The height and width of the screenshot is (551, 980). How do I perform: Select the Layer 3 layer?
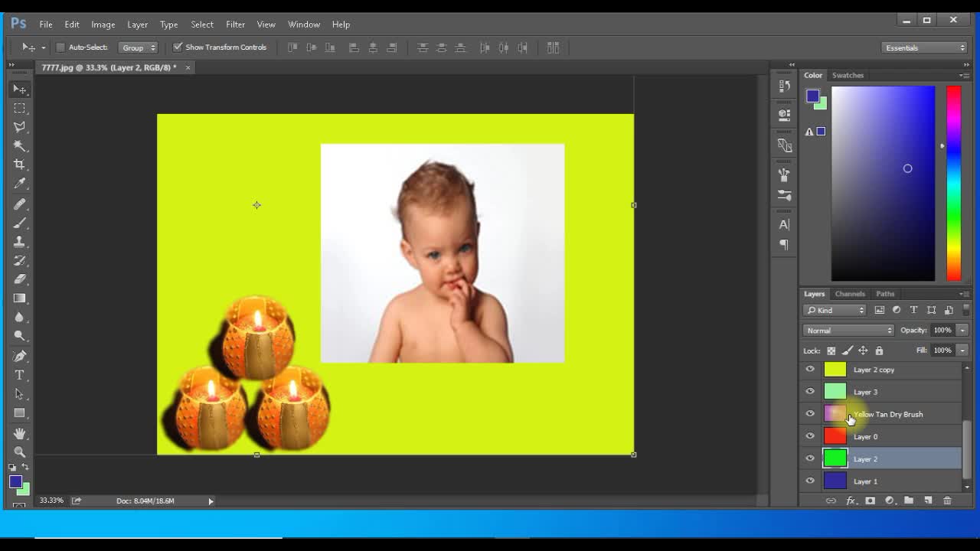click(865, 392)
